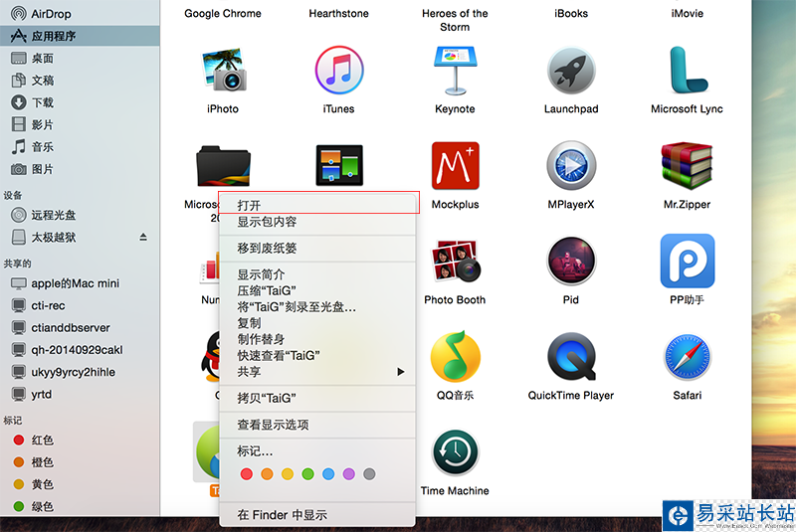Filter by the 红色 tag in sidebar

coord(80,440)
